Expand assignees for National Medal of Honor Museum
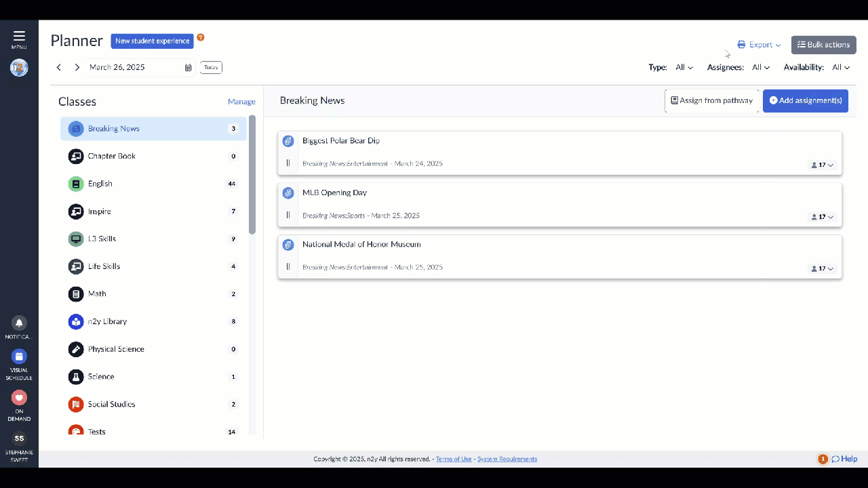Image resolution: width=868 pixels, height=488 pixels. 823,268
